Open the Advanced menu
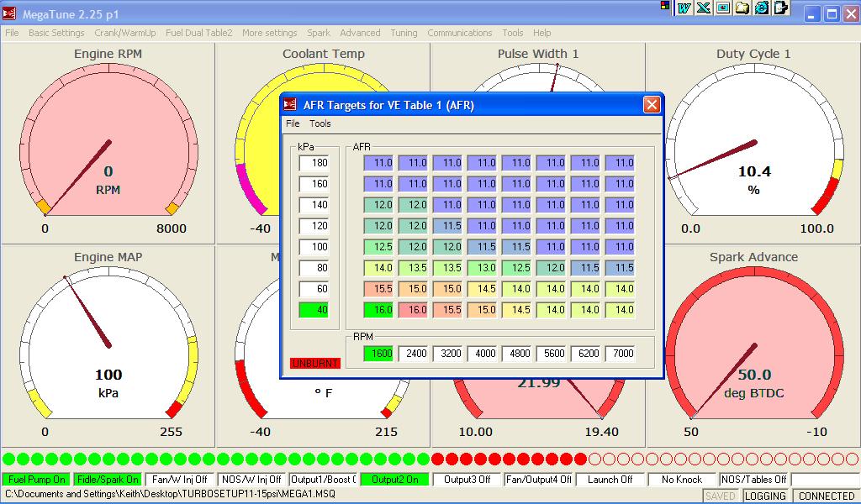The width and height of the screenshot is (861, 504). click(x=360, y=33)
